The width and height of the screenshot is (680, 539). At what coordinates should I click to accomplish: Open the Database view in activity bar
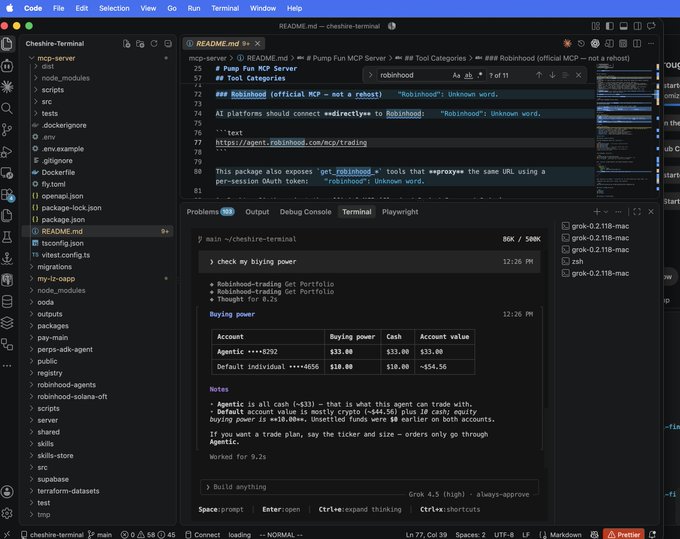[7, 301]
